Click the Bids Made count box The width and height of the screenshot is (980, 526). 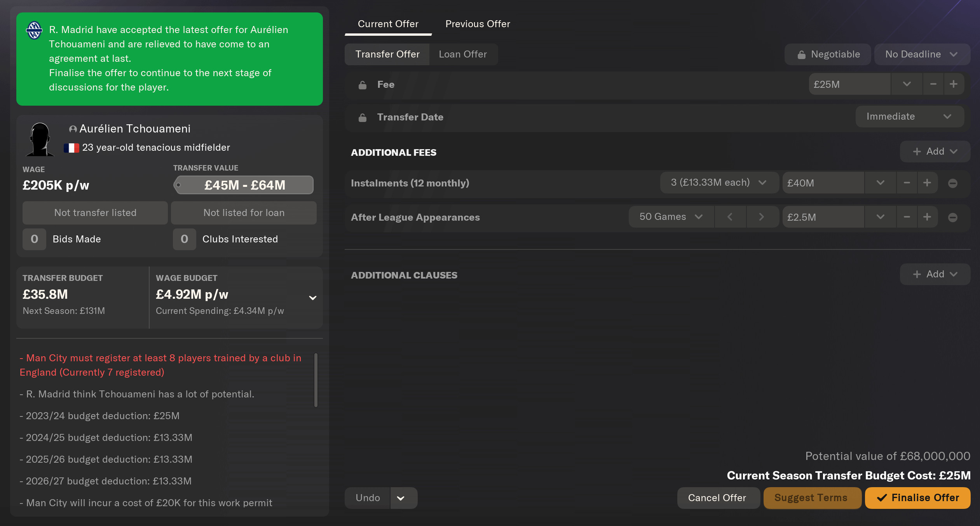click(34, 239)
